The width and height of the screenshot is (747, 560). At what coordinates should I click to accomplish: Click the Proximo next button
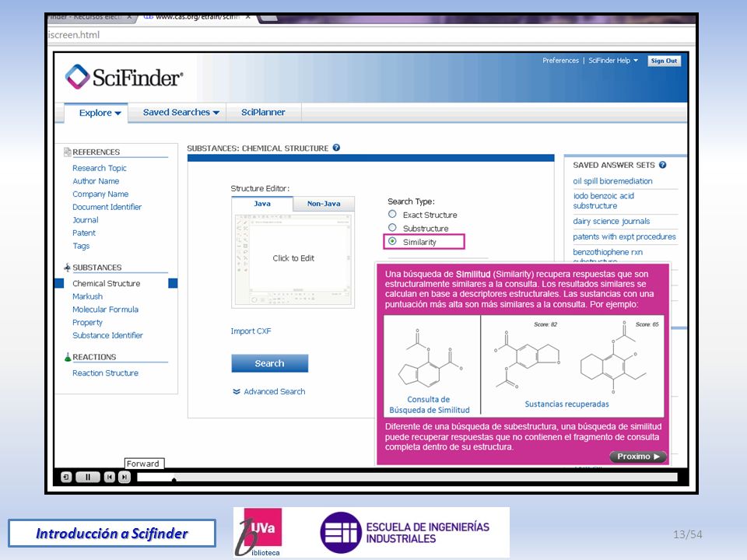click(638, 457)
